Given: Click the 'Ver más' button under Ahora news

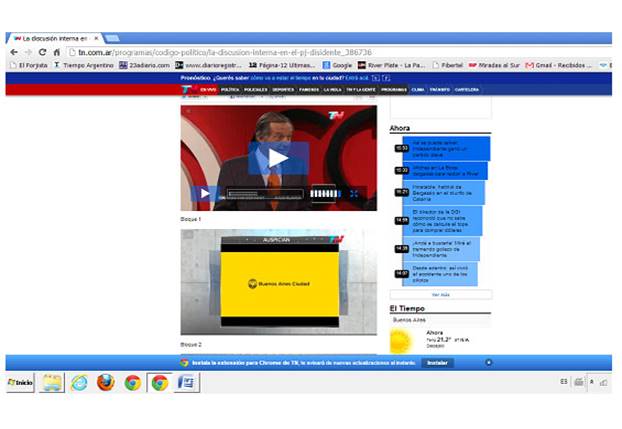Looking at the screenshot, I should pyautogui.click(x=440, y=295).
